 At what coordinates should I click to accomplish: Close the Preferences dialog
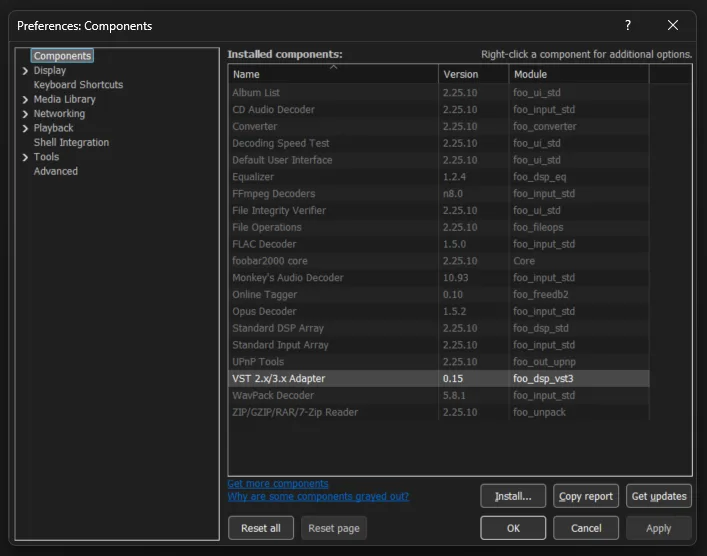pyautogui.click(x=673, y=25)
